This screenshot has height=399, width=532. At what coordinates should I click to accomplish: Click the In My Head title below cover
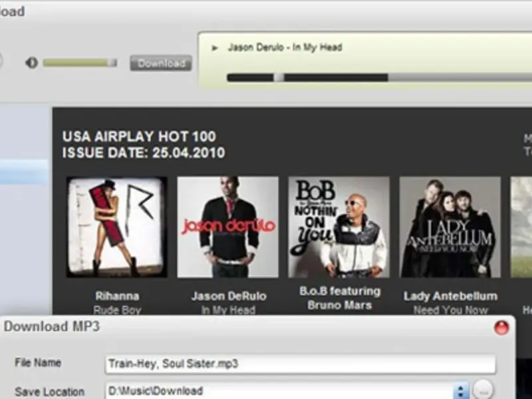point(228,310)
